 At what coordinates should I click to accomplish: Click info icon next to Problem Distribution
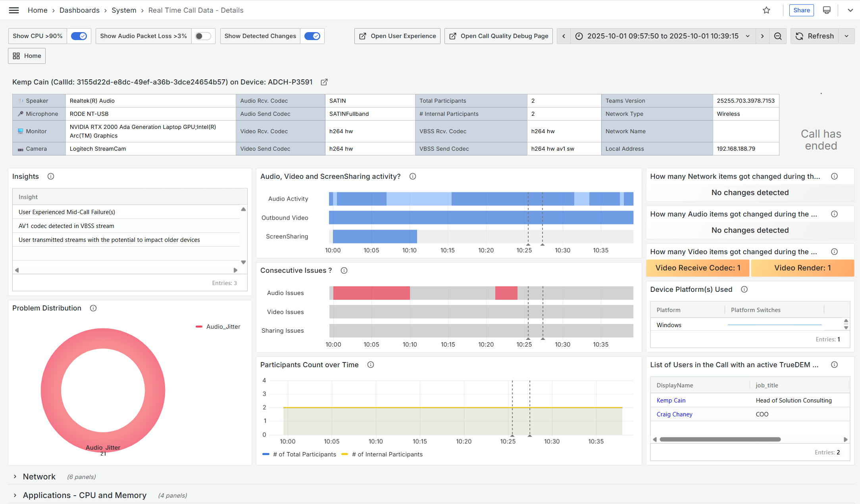(93, 308)
